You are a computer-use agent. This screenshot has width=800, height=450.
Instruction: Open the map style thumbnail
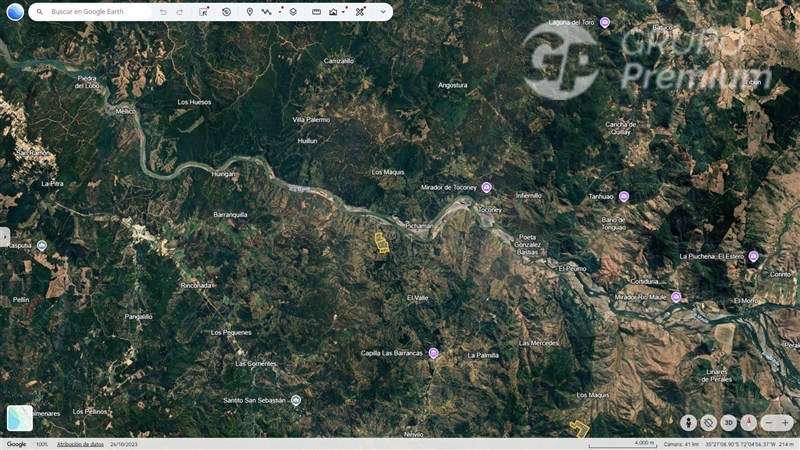[20, 418]
